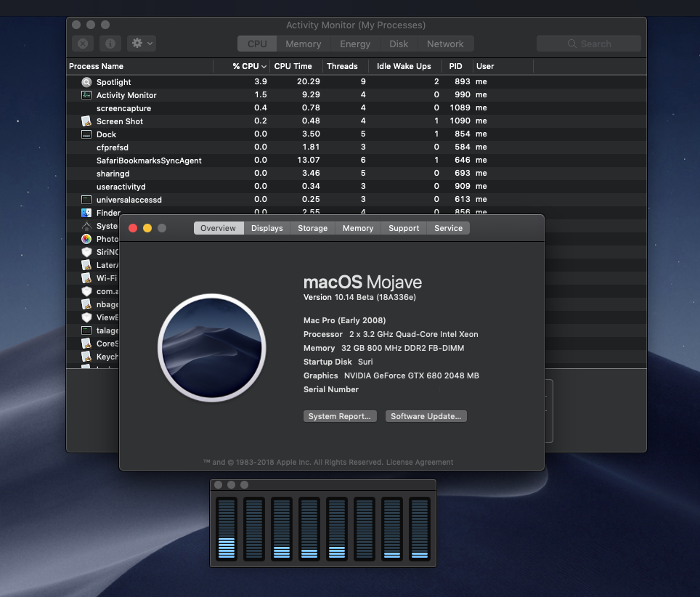
Task: Select the sharingd process row
Action: click(357, 174)
